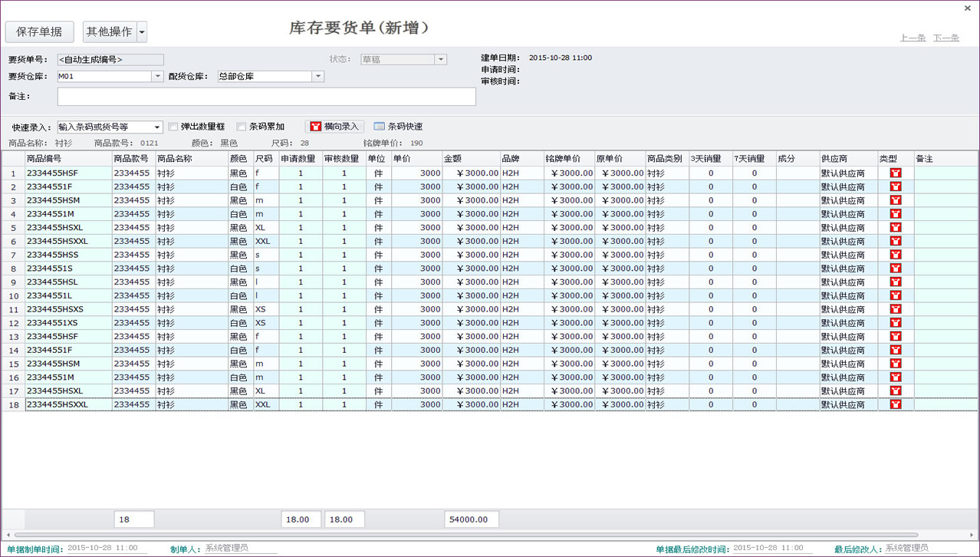Click the shirt type icon in row 1
This screenshot has width=980, height=557.
895,173
